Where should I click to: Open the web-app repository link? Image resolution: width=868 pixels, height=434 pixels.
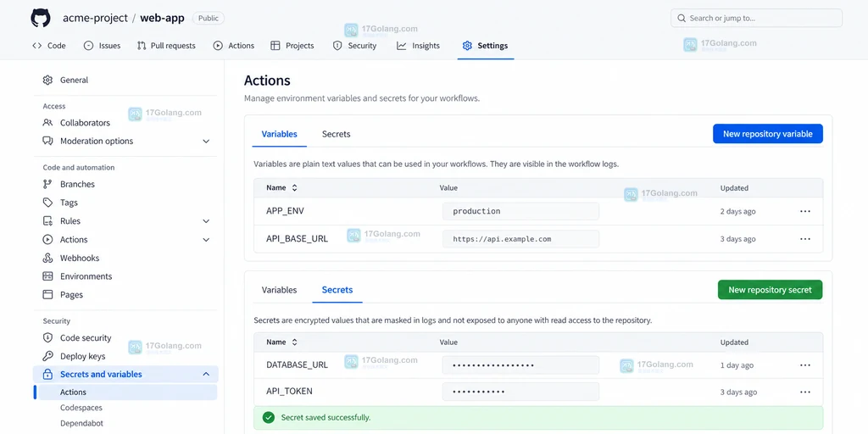click(x=162, y=18)
